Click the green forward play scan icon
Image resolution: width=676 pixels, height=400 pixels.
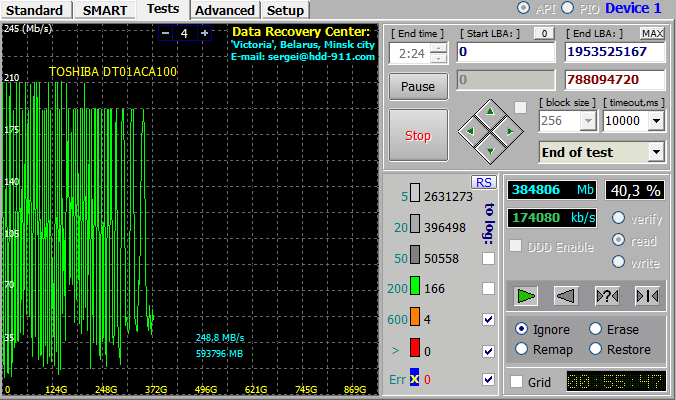pos(526,296)
